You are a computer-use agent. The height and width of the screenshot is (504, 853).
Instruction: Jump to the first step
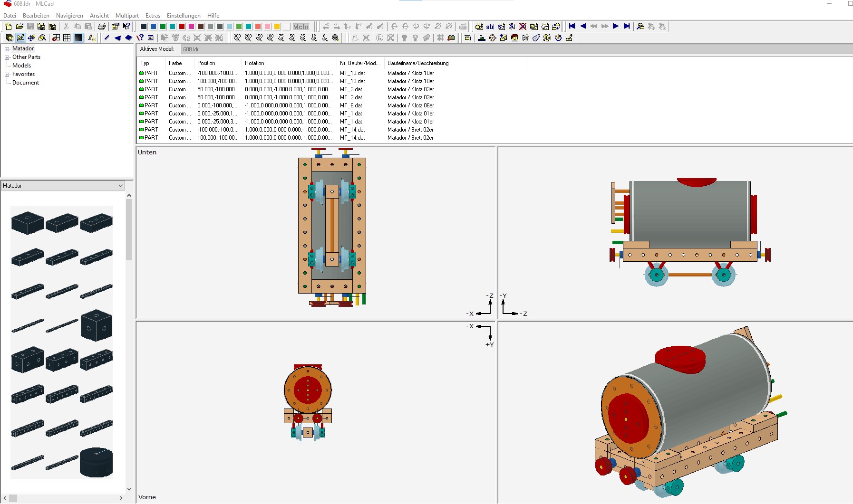[572, 27]
